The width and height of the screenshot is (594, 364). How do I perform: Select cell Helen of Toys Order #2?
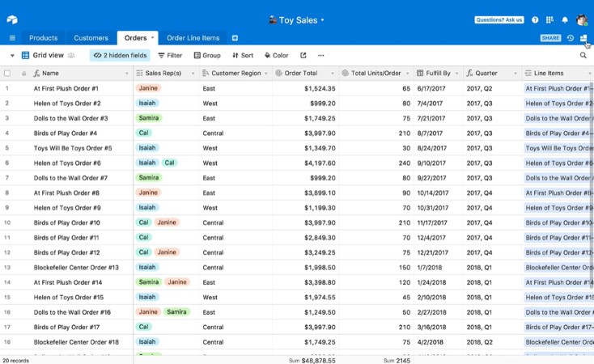click(x=67, y=103)
